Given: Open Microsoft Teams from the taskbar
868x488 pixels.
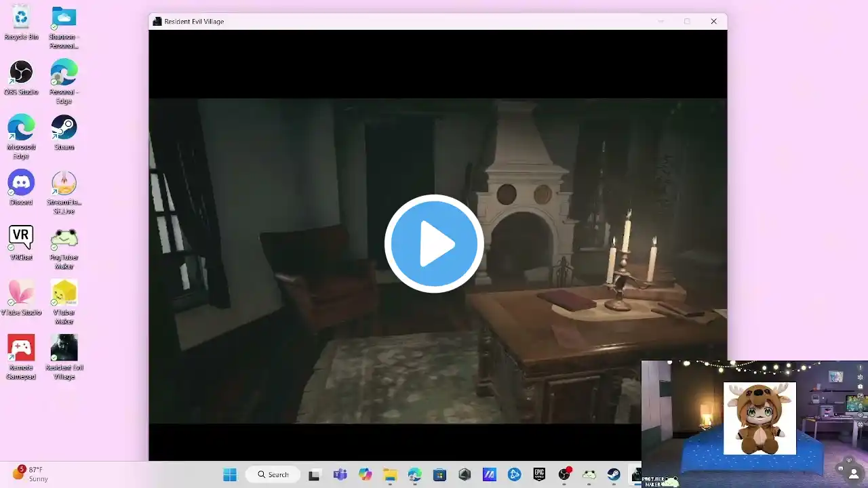Looking at the screenshot, I should click(x=339, y=474).
